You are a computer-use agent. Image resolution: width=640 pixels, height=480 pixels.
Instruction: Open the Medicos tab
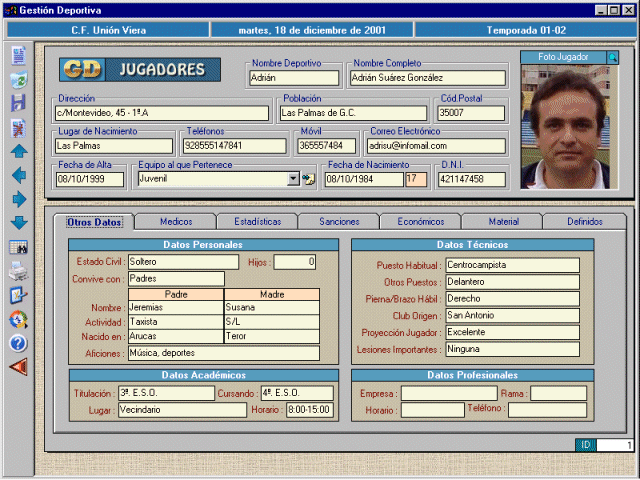[176, 222]
